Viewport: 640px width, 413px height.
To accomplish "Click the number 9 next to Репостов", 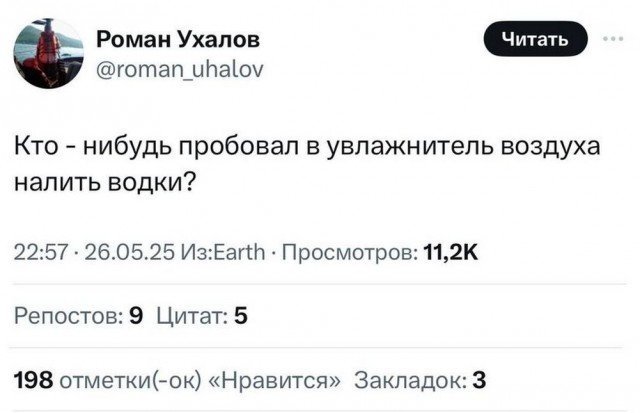I will point(136,316).
